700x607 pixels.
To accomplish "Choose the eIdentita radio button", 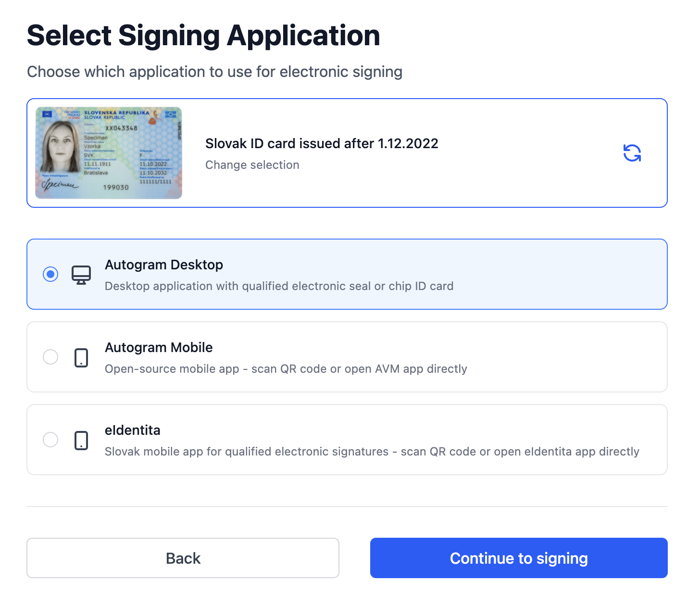I will click(50, 440).
